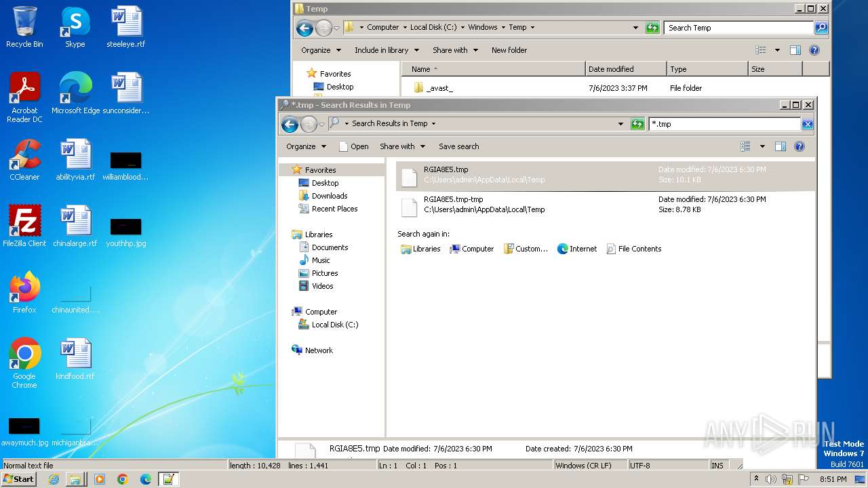Search again in Computer
This screenshot has width=868, height=488.
472,249
